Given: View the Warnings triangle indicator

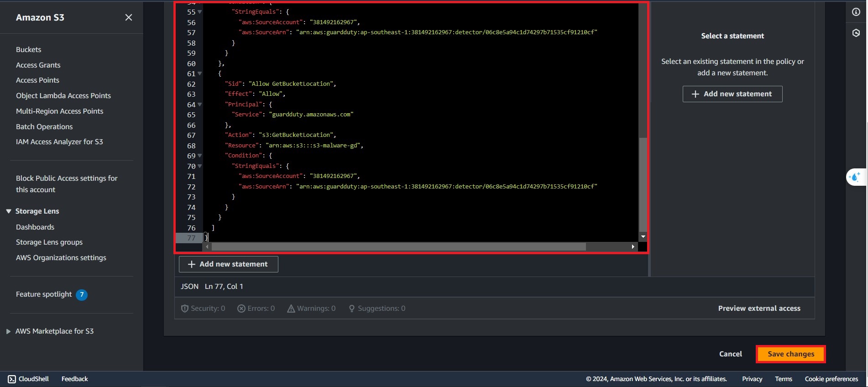Looking at the screenshot, I should pos(311,309).
